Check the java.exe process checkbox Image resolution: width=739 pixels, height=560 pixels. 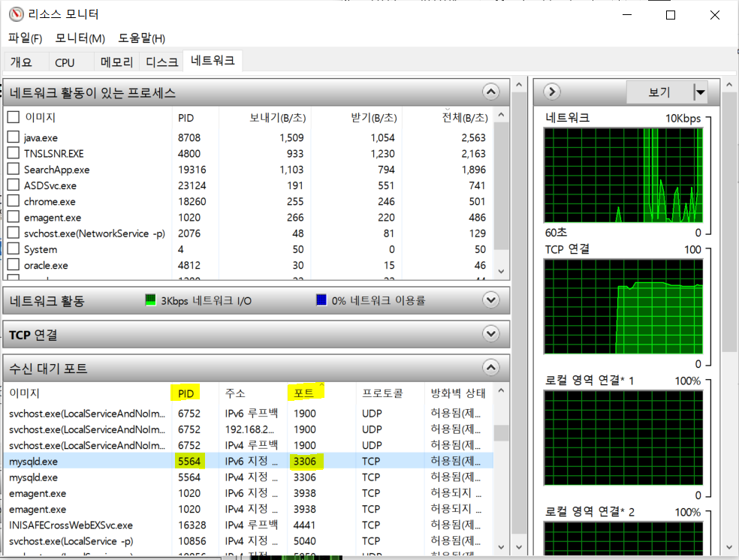[x=12, y=137]
